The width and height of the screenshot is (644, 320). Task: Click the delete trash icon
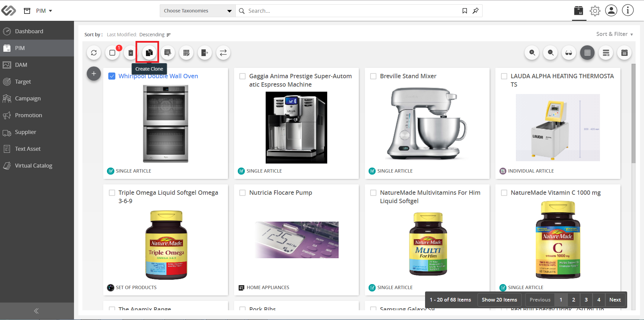click(x=131, y=53)
